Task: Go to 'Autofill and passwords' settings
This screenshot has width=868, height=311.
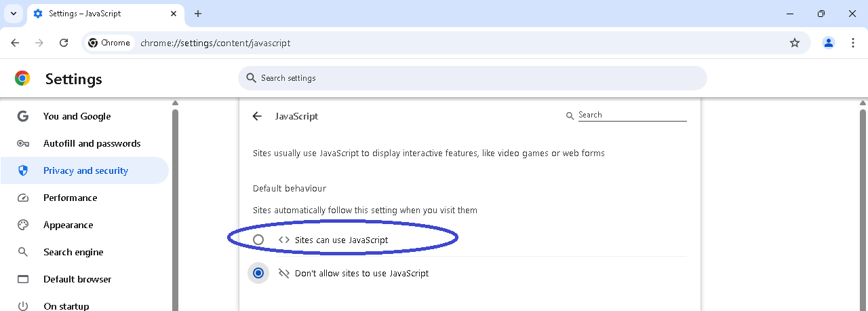Action: coord(92,143)
